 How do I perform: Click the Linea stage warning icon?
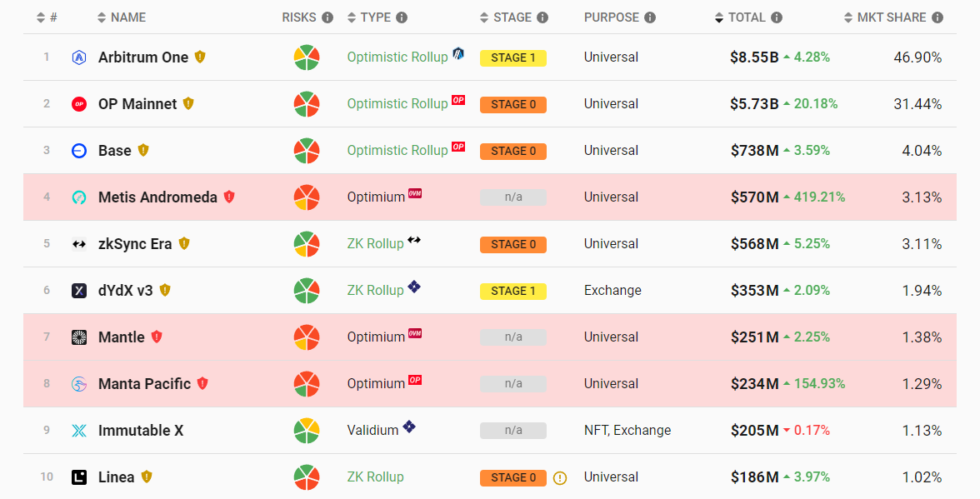[560, 478]
